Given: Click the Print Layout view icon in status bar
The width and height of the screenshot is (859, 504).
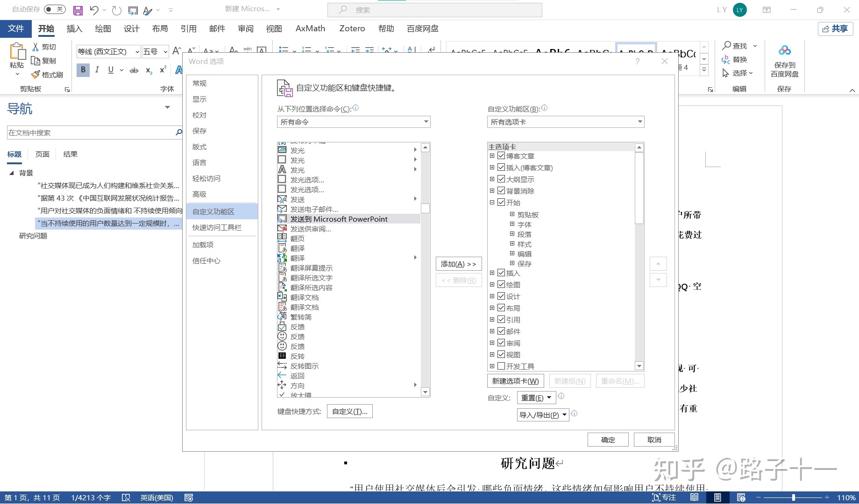Looking at the screenshot, I should (717, 497).
